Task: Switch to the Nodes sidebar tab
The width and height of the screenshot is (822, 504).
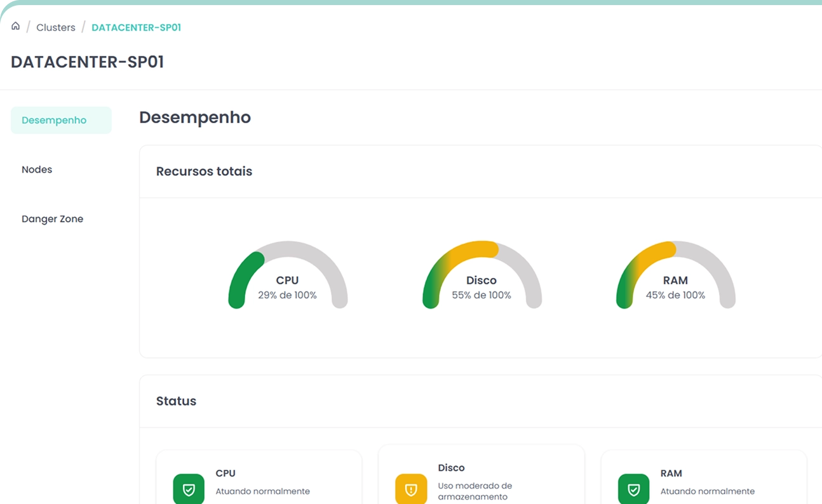Action: point(37,169)
